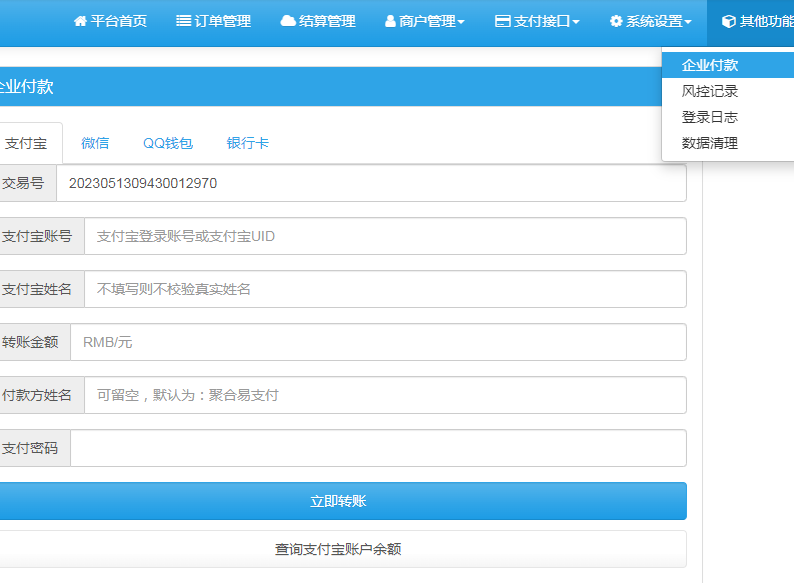
Task: Focus the 支付密码 input field
Action: pyautogui.click(x=378, y=448)
